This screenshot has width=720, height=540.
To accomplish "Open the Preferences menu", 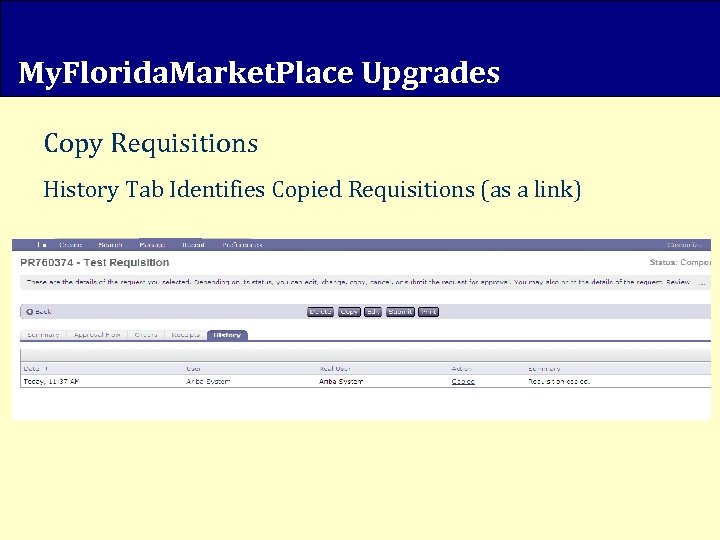I will [x=242, y=245].
